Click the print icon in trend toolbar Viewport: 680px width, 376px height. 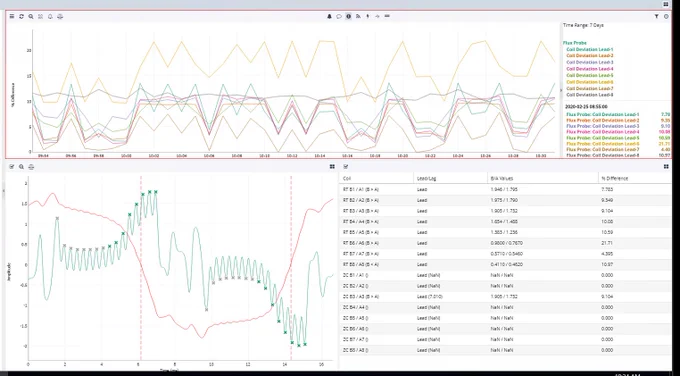pos(60,16)
